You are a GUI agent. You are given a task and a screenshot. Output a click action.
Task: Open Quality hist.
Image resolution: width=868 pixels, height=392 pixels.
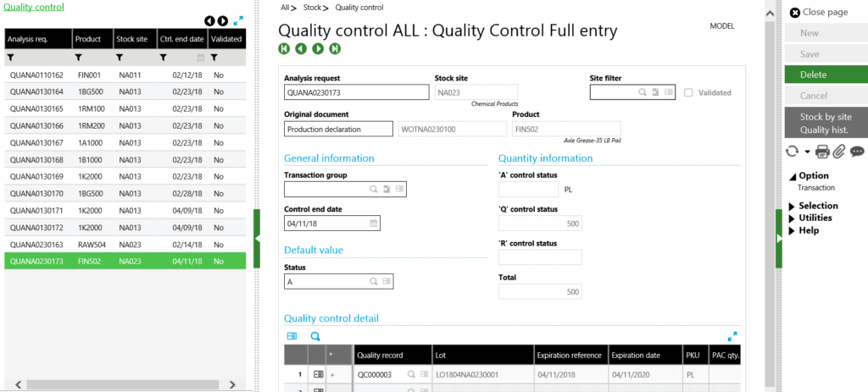[824, 130]
